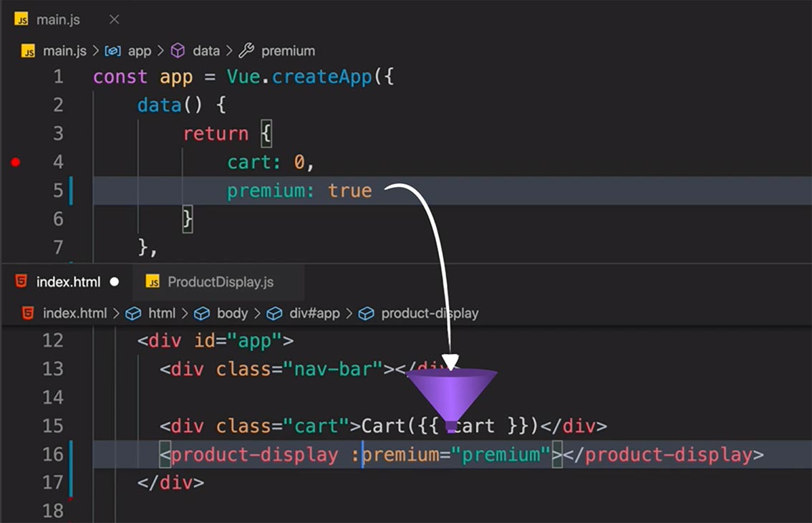Select product-display in the lower breadcrumb

tap(430, 313)
